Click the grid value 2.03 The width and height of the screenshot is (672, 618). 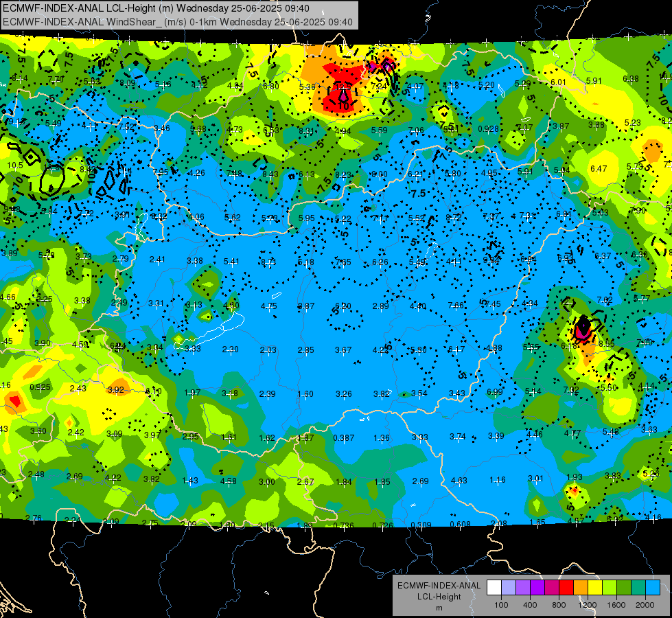pos(268,350)
